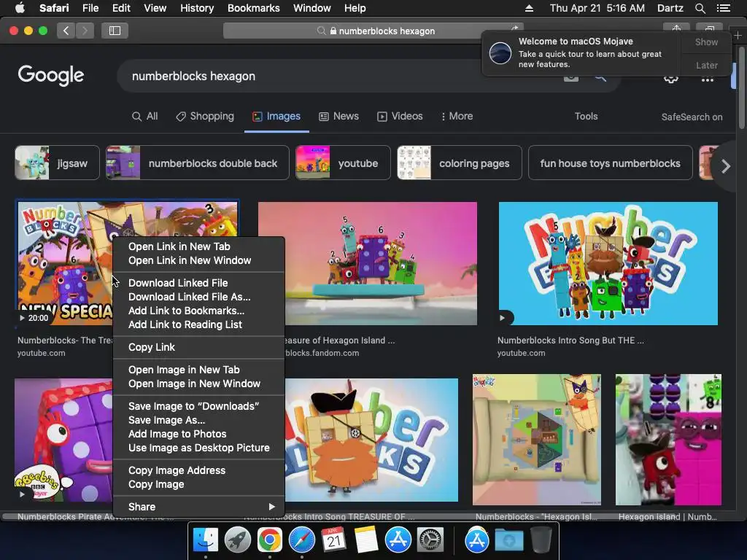Choose Use Image as Desktop Picture

pos(198,448)
